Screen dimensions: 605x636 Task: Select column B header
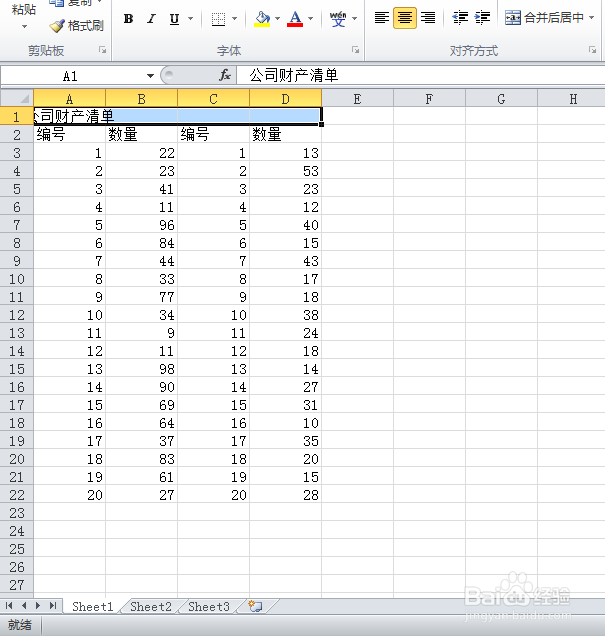click(142, 99)
